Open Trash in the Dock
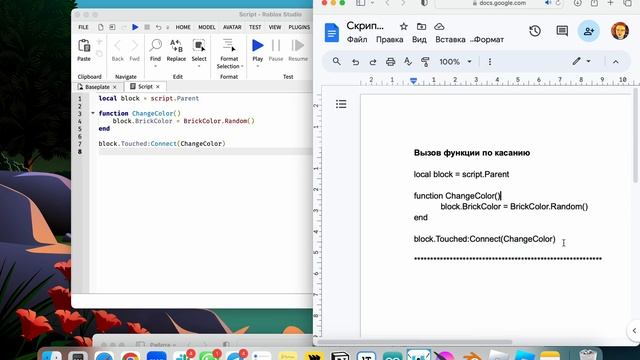Image resolution: width=640 pixels, height=360 pixels. tap(588, 355)
